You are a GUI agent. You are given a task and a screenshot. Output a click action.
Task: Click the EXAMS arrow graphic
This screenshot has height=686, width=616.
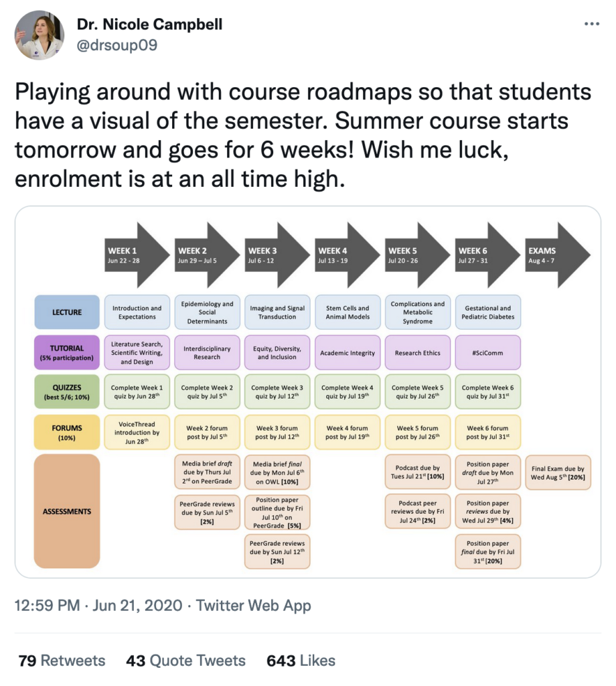pos(558,255)
